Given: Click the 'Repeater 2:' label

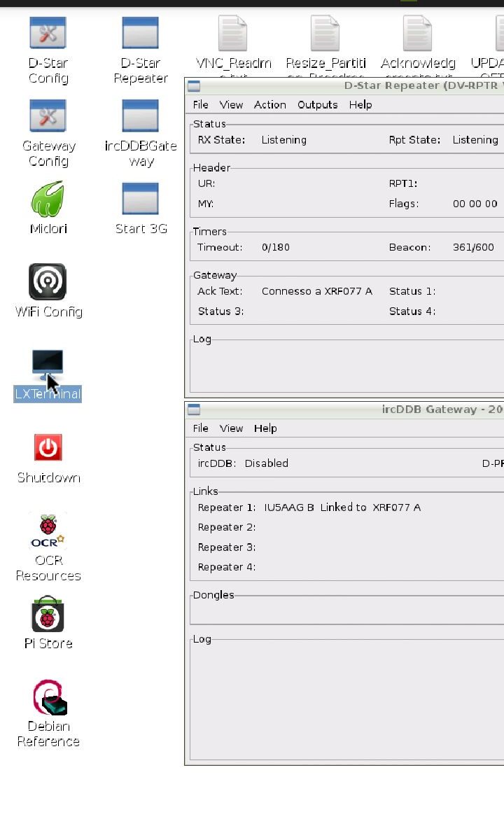Looking at the screenshot, I should (x=227, y=527).
